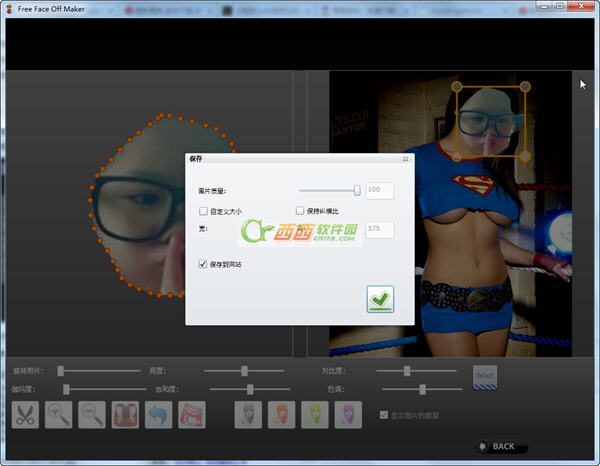Screen dimensions: 600x466
Task: Click the bottom-right face box handle
Action: [x=525, y=156]
